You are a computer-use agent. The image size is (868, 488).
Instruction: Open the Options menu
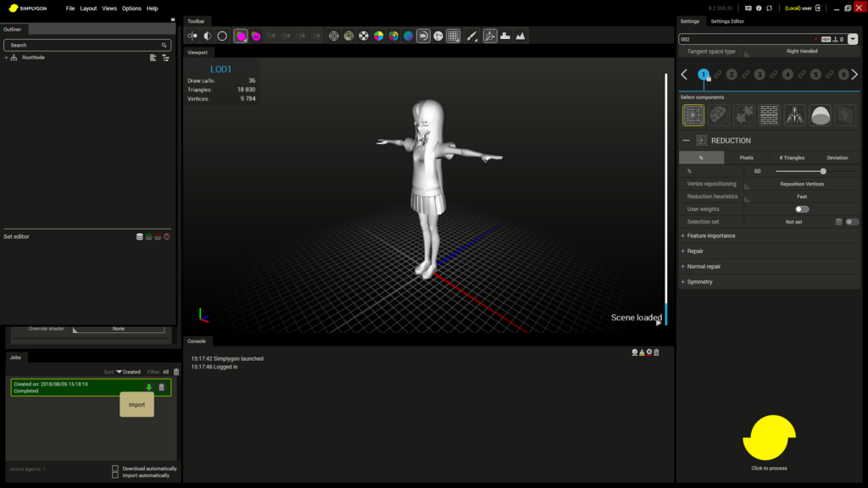point(131,8)
